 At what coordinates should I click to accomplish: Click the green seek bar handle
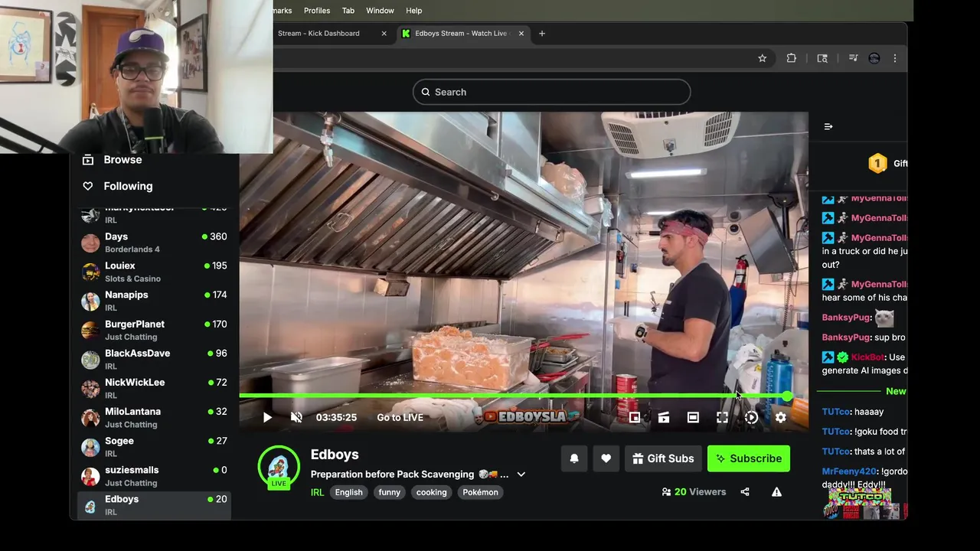click(x=788, y=396)
